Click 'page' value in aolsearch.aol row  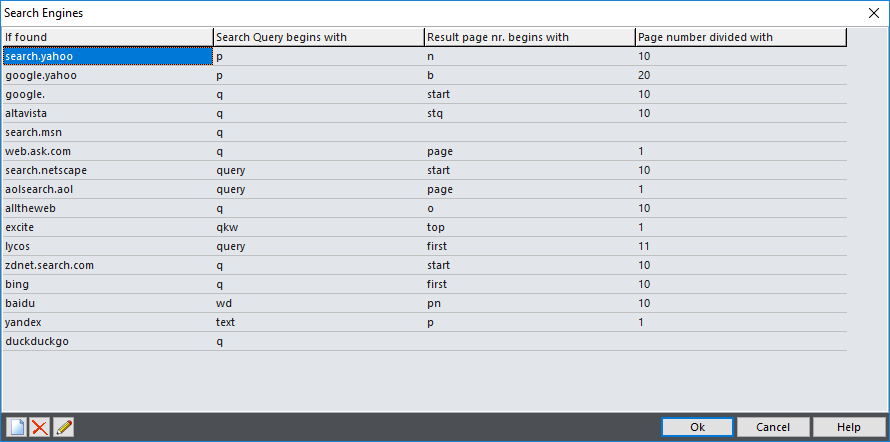440,190
